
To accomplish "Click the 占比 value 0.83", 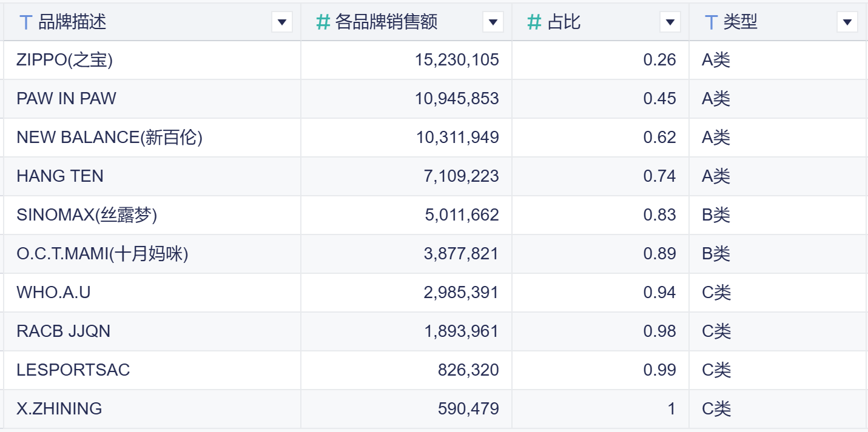I will pyautogui.click(x=660, y=215).
